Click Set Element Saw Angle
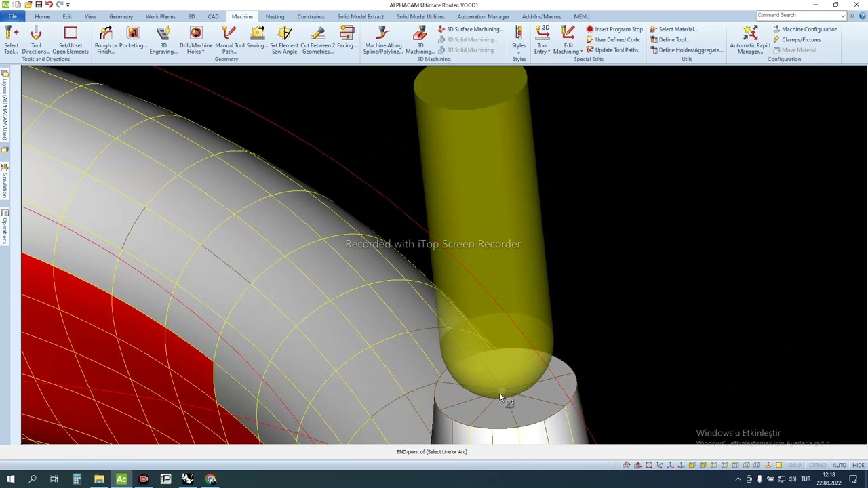Screen dimensions: 868x488 click(284, 41)
